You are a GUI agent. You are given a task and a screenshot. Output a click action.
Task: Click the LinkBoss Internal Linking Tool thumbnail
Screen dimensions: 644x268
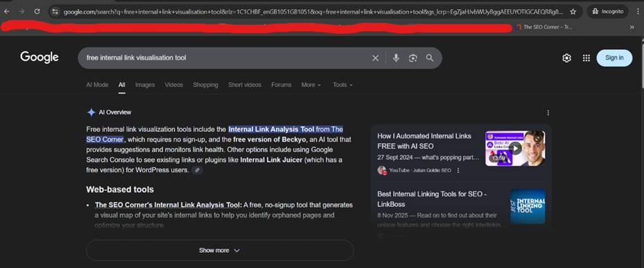click(x=528, y=206)
